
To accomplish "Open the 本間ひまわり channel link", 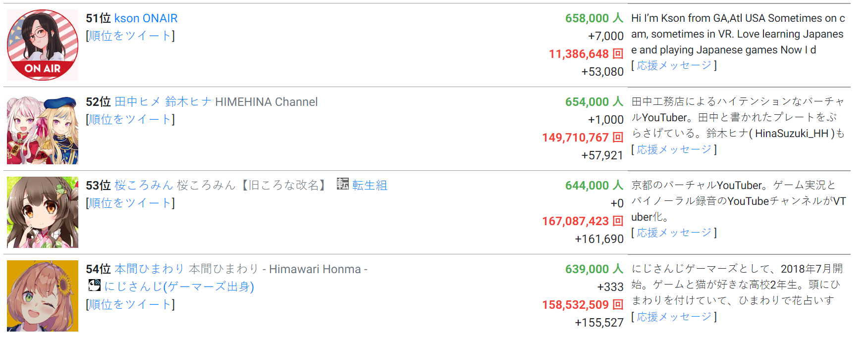I will pyautogui.click(x=149, y=269).
